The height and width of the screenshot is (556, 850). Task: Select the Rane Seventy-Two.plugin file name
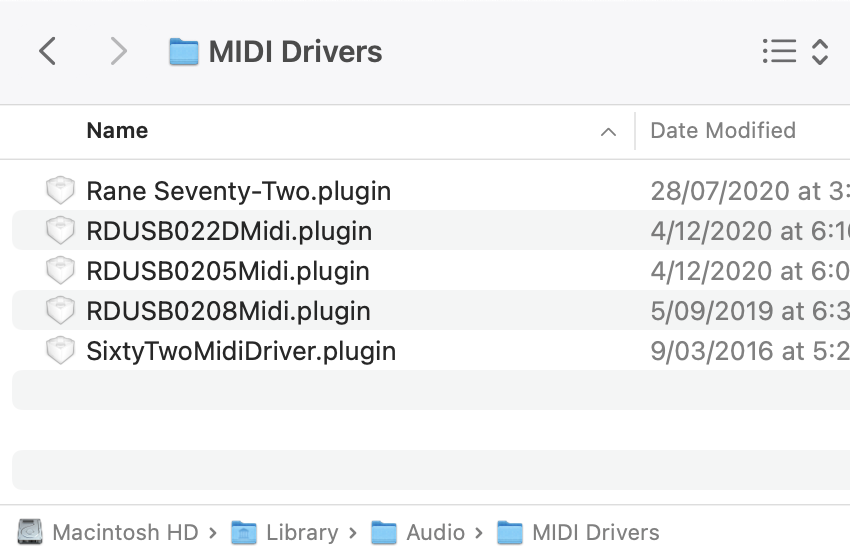coord(239,191)
